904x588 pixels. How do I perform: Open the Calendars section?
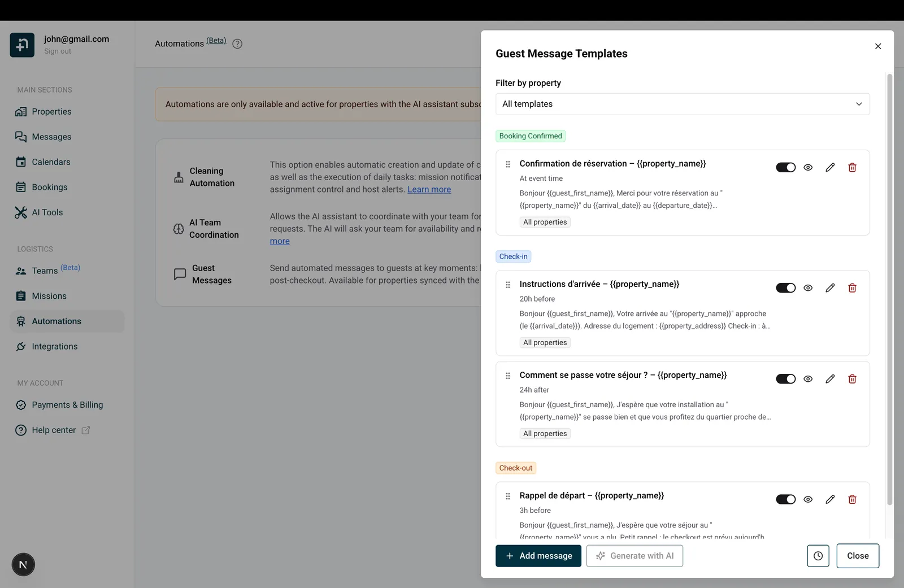[67, 162]
